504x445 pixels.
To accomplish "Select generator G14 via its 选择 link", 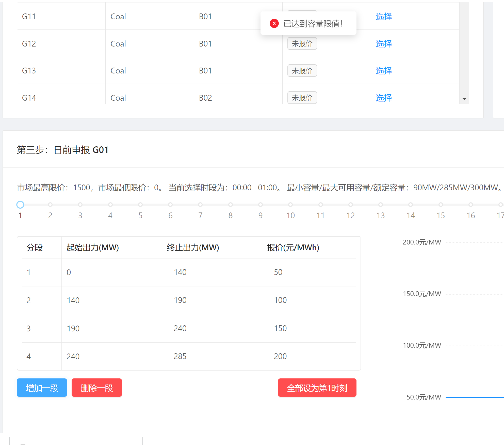I will tap(384, 98).
